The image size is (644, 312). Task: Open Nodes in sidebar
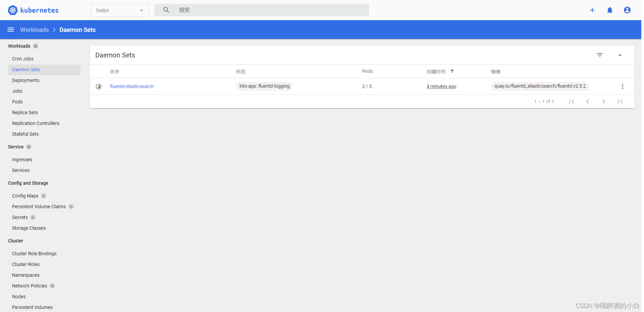click(x=19, y=297)
